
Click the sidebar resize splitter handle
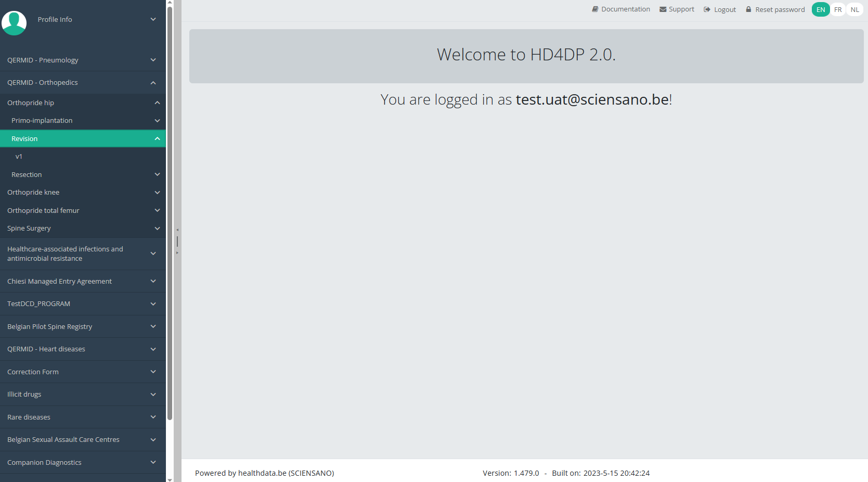[177, 241]
